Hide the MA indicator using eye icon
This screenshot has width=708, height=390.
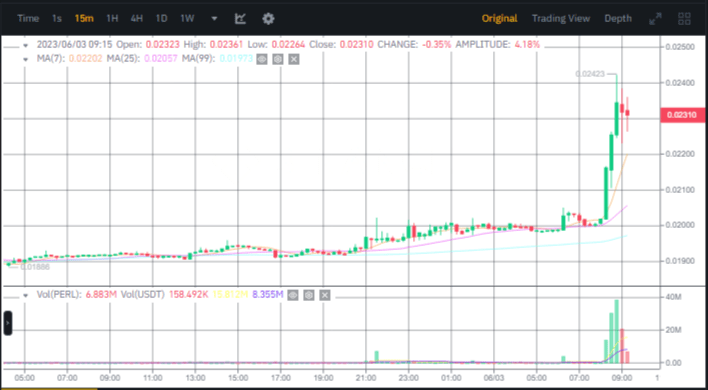tap(262, 59)
